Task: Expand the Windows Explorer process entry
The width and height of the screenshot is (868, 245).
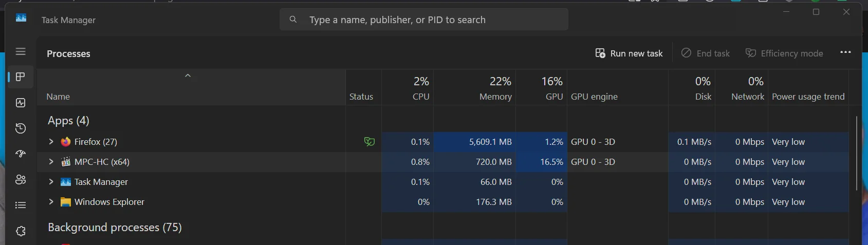Action: pos(51,202)
